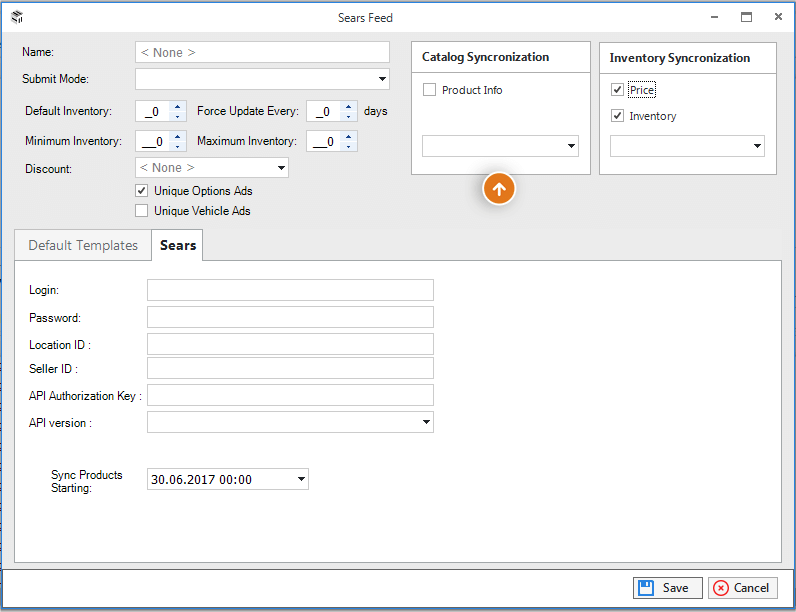
Task: Click the API Authorization Key field
Action: point(290,395)
